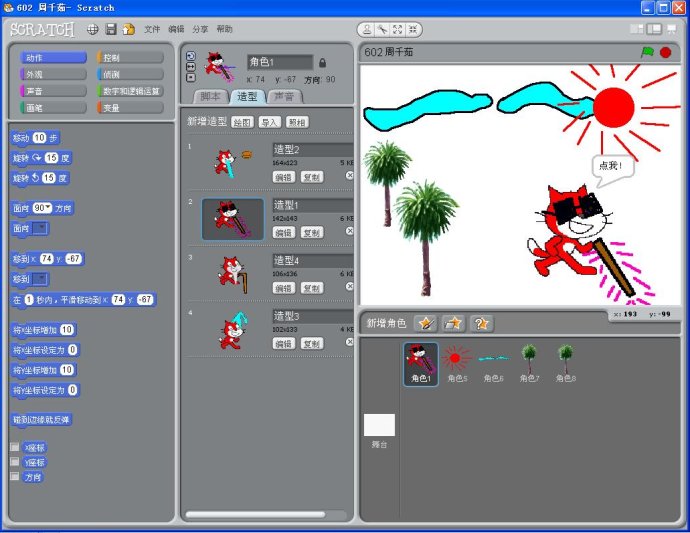
Task: Delete costume 造型2 with X button
Action: [349, 176]
